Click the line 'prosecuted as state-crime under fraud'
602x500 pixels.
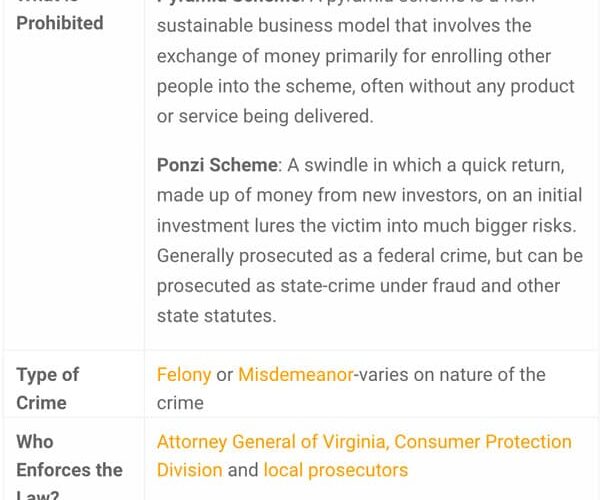[x=359, y=286]
